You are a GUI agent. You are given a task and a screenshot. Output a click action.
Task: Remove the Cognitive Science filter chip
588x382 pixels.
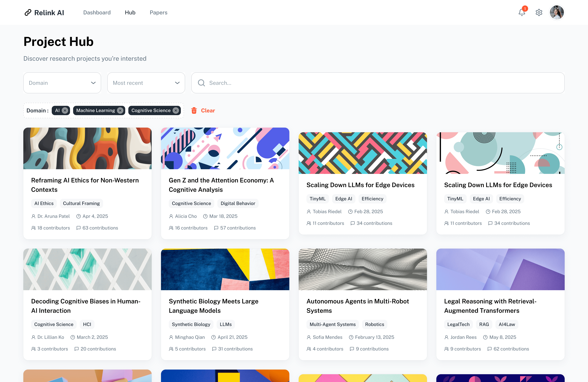[x=176, y=110]
